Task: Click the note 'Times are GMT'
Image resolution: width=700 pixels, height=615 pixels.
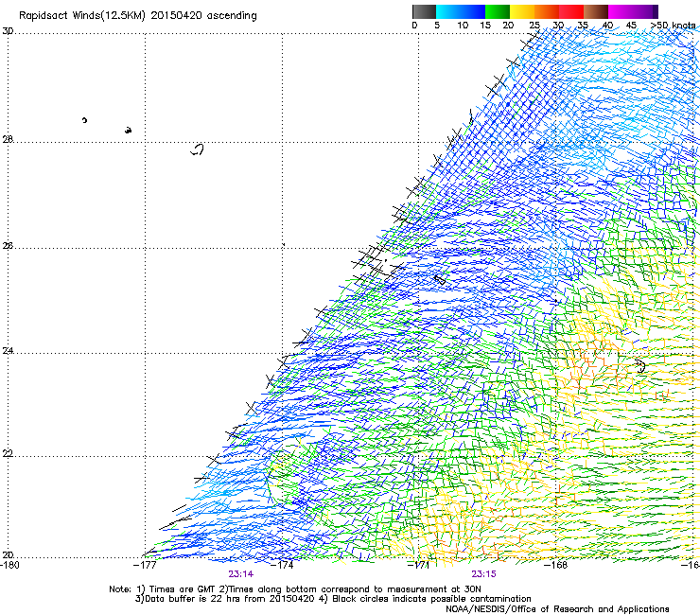Action: [x=183, y=589]
